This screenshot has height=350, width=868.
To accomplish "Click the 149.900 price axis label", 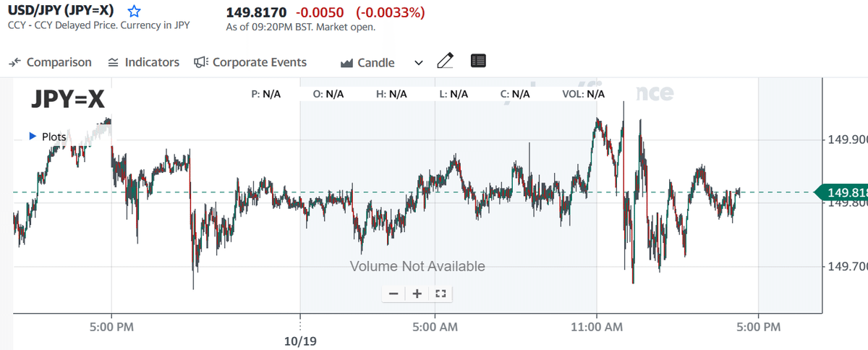I will click(x=847, y=139).
